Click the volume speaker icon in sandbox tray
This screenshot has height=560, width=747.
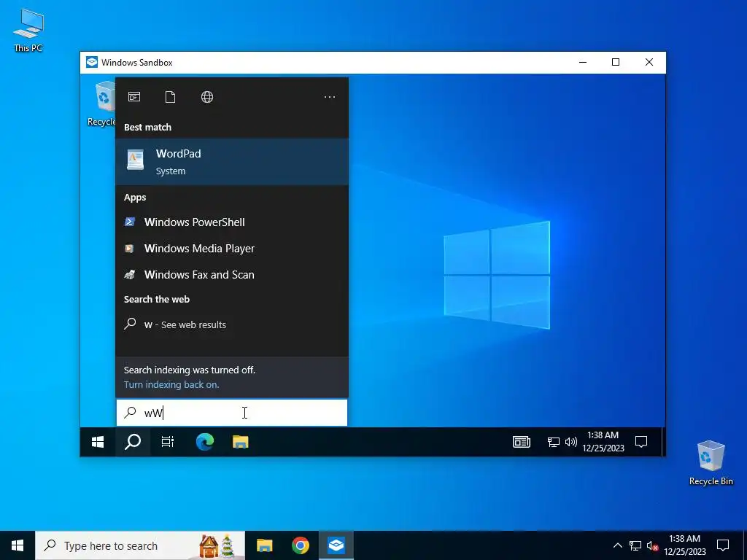tap(570, 443)
